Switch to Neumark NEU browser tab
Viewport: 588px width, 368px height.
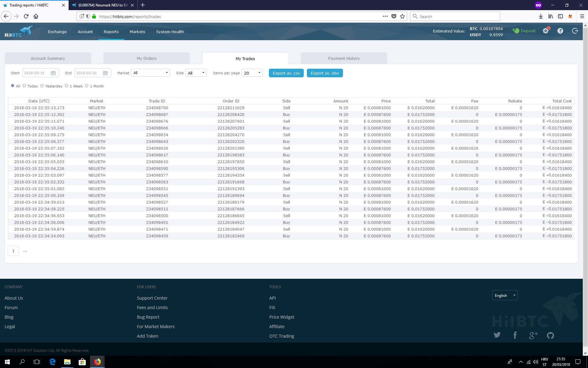[103, 5]
